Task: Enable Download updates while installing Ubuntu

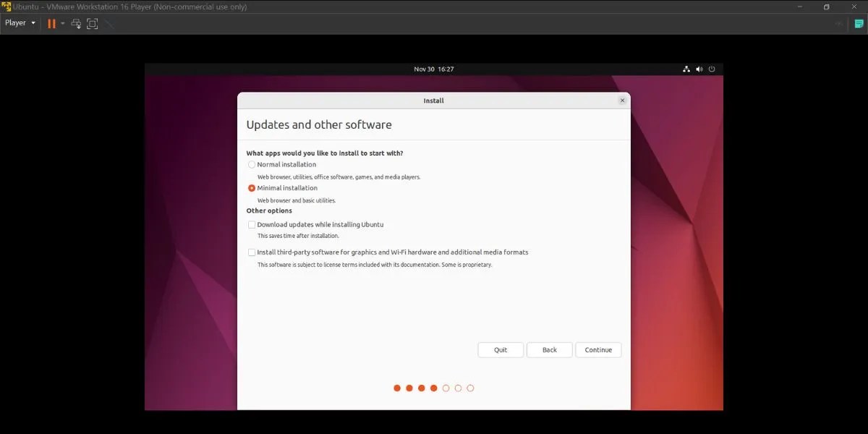Action: pos(251,224)
